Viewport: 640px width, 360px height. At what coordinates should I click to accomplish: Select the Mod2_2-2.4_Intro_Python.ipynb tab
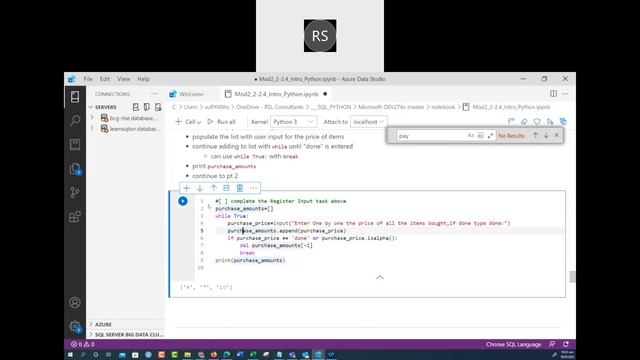point(276,94)
